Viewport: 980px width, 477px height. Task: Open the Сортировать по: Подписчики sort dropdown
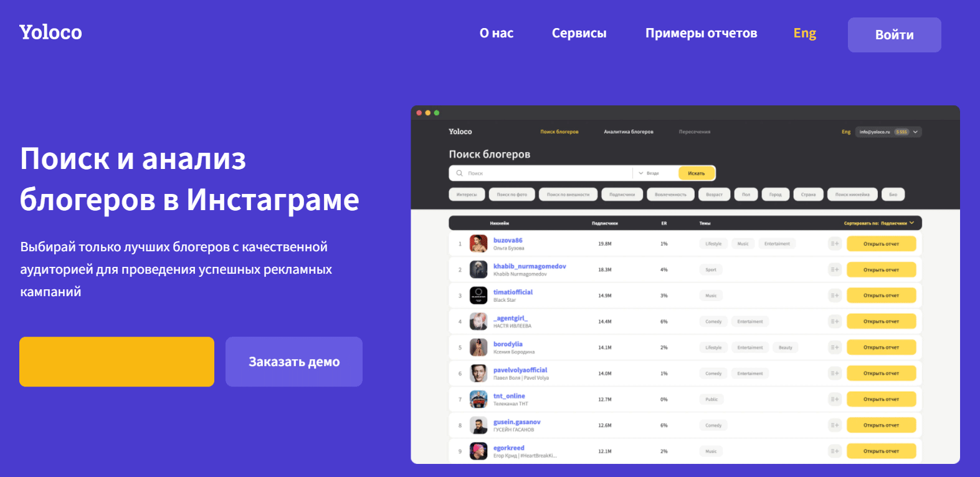point(879,223)
